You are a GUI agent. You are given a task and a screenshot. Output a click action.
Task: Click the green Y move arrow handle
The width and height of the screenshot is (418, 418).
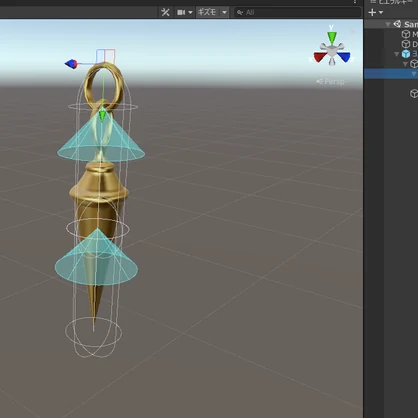[x=102, y=115]
